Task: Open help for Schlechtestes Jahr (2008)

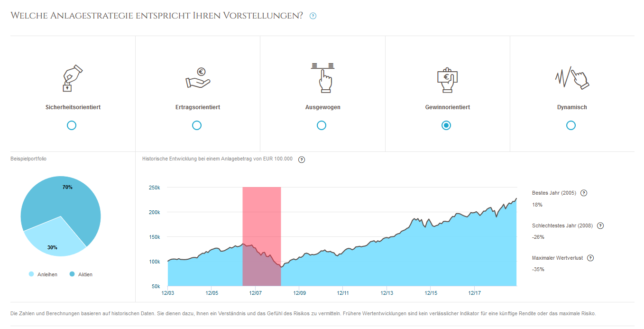Action: tap(600, 226)
